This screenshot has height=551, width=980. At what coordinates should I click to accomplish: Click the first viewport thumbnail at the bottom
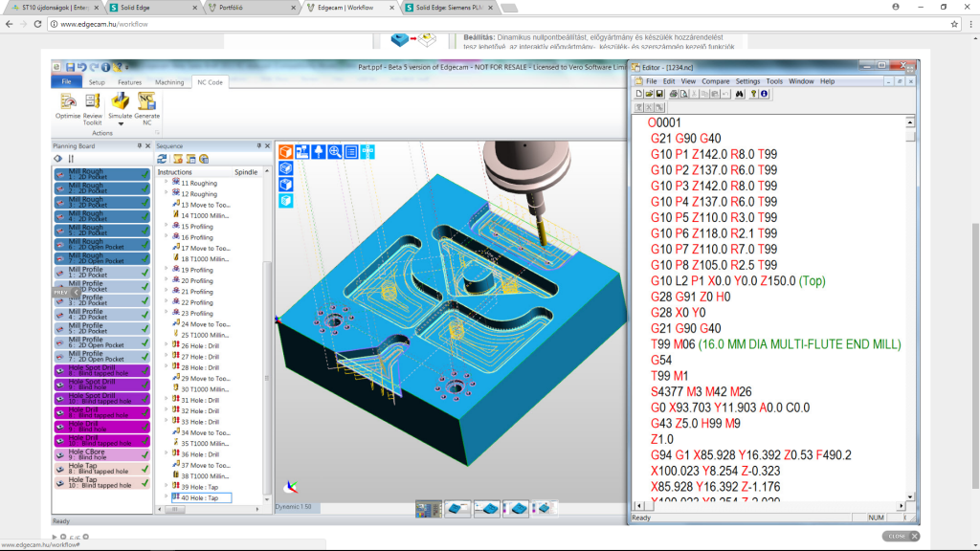(x=428, y=509)
